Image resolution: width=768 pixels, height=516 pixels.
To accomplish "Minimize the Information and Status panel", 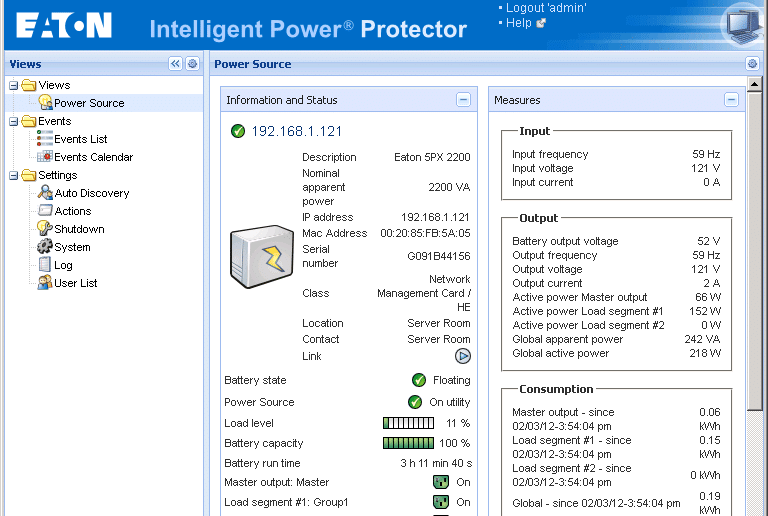I will click(463, 100).
